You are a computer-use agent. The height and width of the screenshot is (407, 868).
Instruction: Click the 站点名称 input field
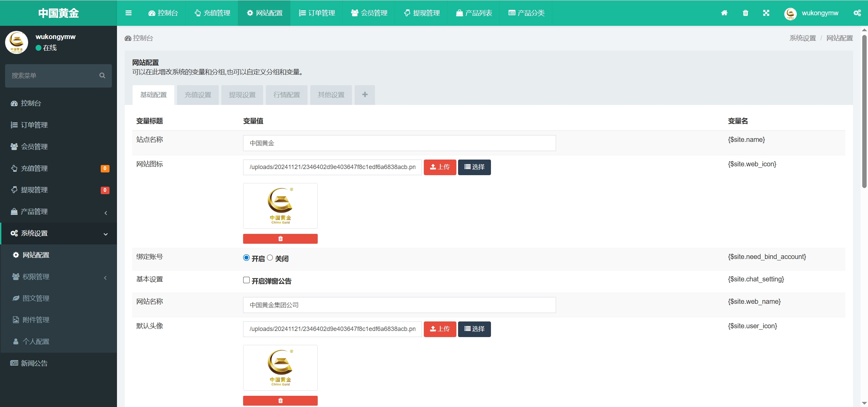point(399,143)
